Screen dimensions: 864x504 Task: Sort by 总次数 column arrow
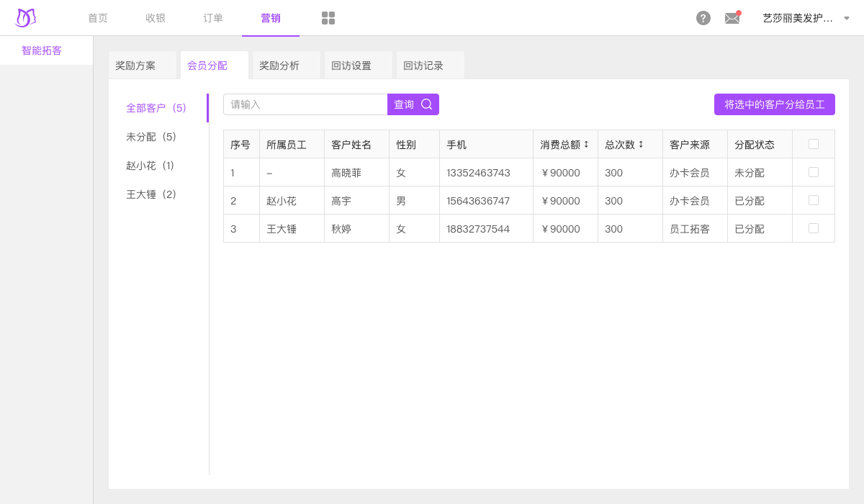point(641,144)
